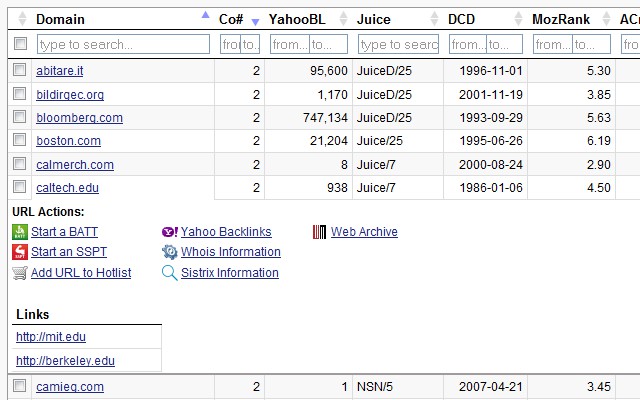
Task: Open the calmerch.com domain link
Action: coord(75,165)
